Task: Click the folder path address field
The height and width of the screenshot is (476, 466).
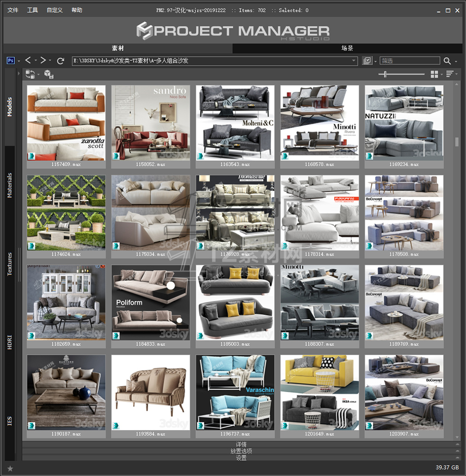Action: click(215, 61)
